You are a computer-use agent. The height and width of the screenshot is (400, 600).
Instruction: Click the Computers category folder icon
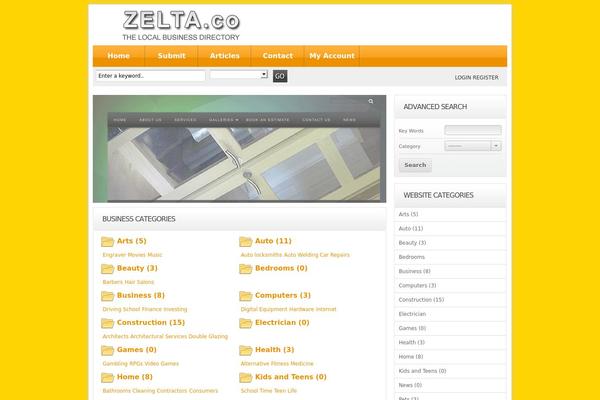click(246, 296)
